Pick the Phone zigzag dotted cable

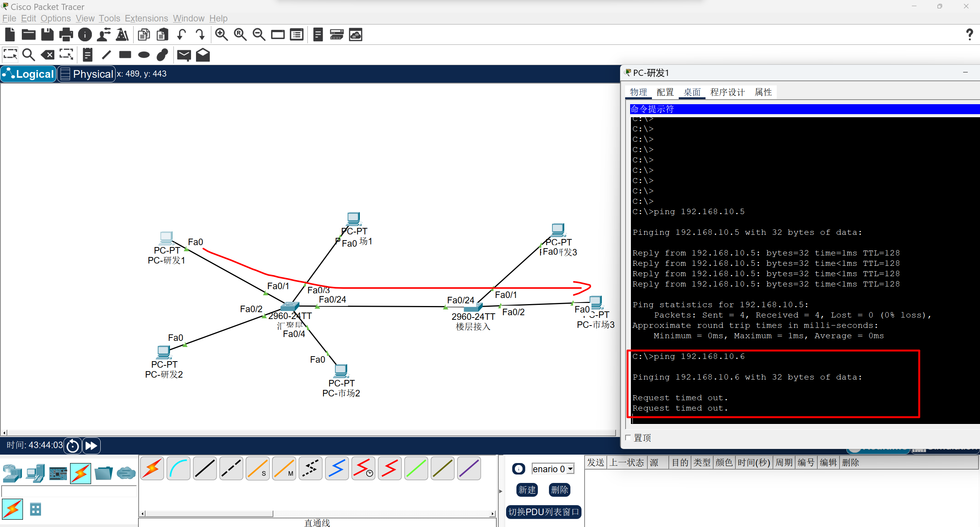pyautogui.click(x=311, y=468)
